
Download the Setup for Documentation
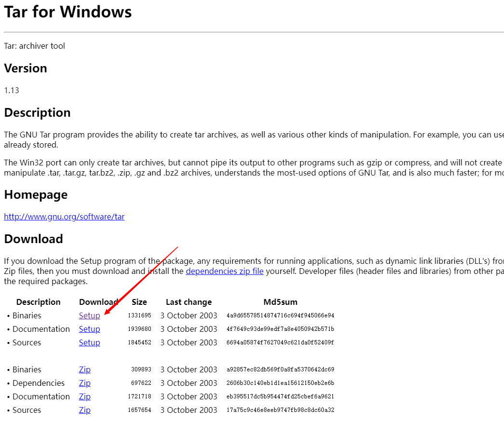tap(89, 329)
